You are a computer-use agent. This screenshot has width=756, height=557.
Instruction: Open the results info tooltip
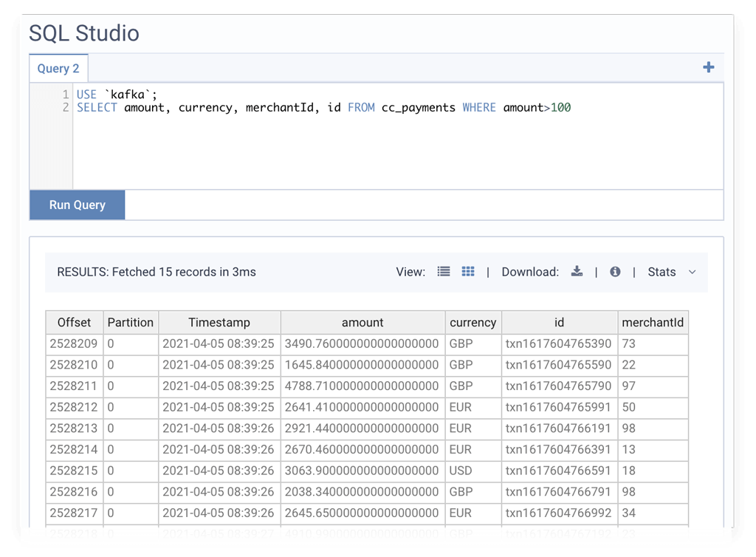pos(615,271)
